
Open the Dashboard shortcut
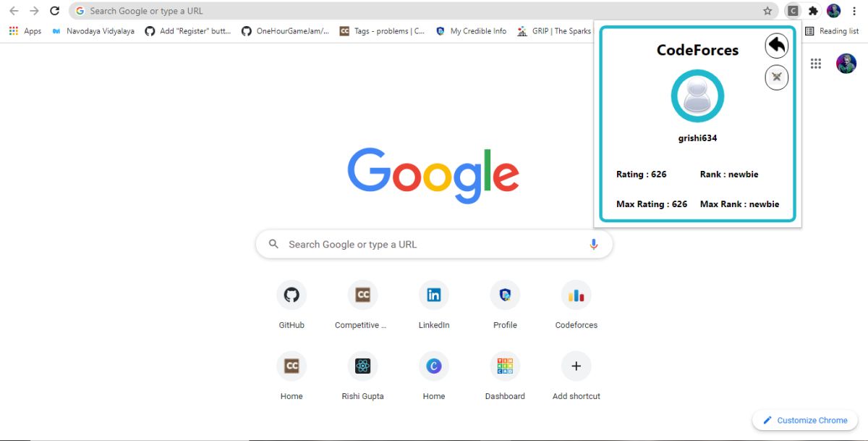point(505,376)
